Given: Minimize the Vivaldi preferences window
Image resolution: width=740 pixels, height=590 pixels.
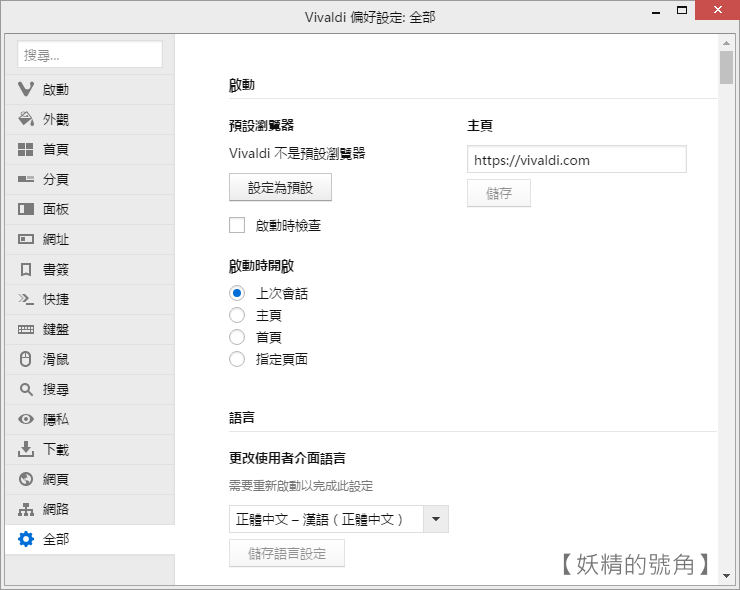Looking at the screenshot, I should click(656, 11).
